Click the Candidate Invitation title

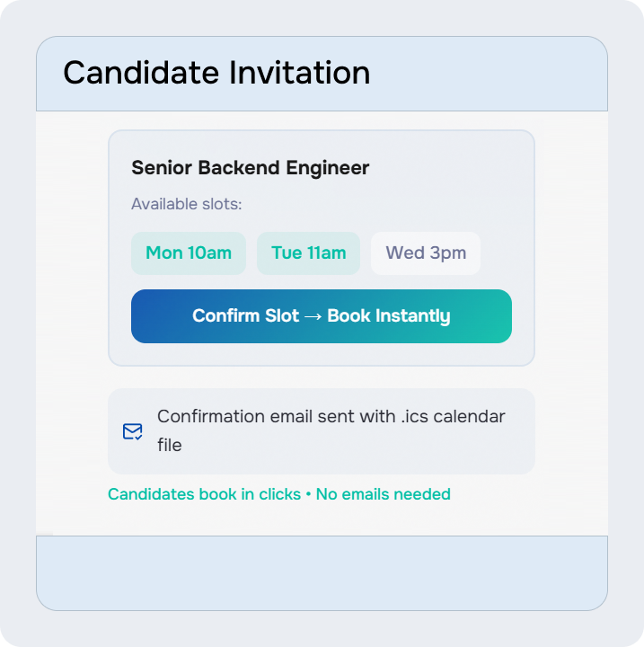216,73
